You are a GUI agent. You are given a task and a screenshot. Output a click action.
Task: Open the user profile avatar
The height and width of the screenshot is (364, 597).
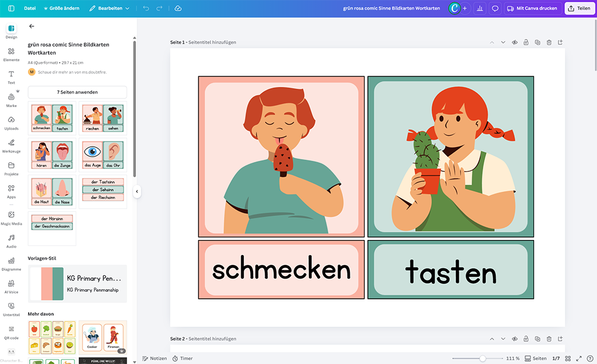pyautogui.click(x=454, y=8)
